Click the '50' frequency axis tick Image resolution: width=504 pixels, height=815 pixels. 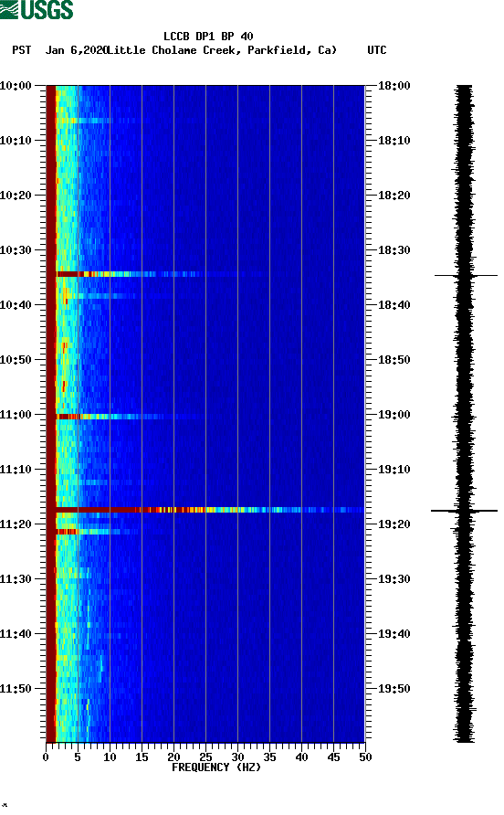coord(365,757)
